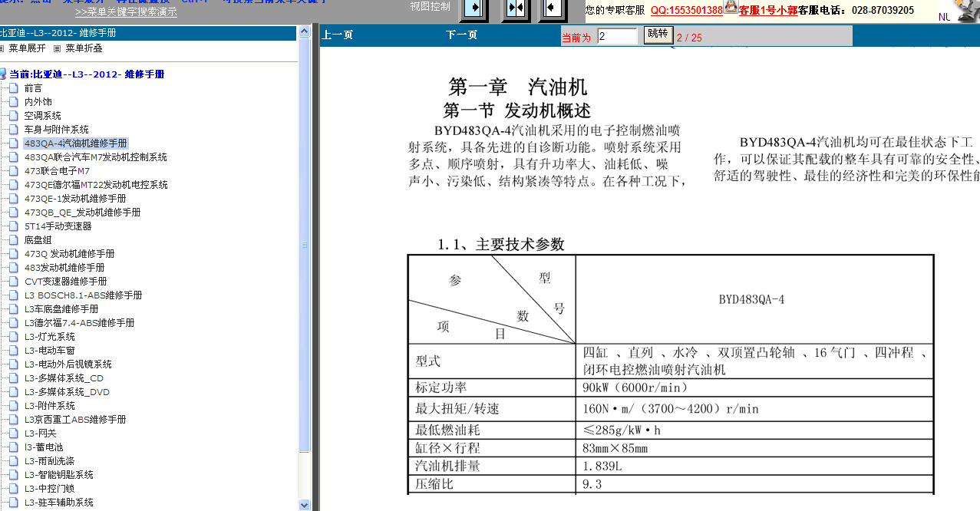Click the 1.839L displacement value cell
This screenshot has width=980, height=511.
click(x=754, y=466)
